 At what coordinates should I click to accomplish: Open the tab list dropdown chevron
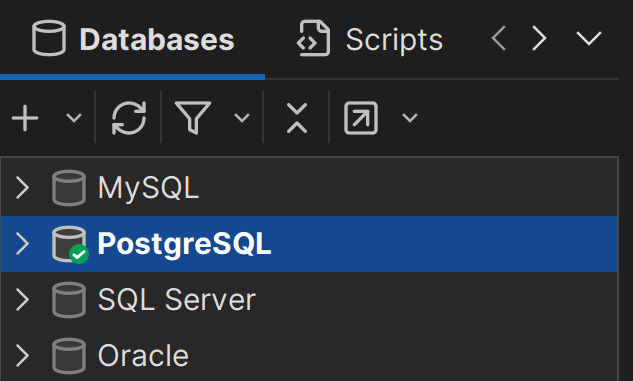click(x=589, y=38)
